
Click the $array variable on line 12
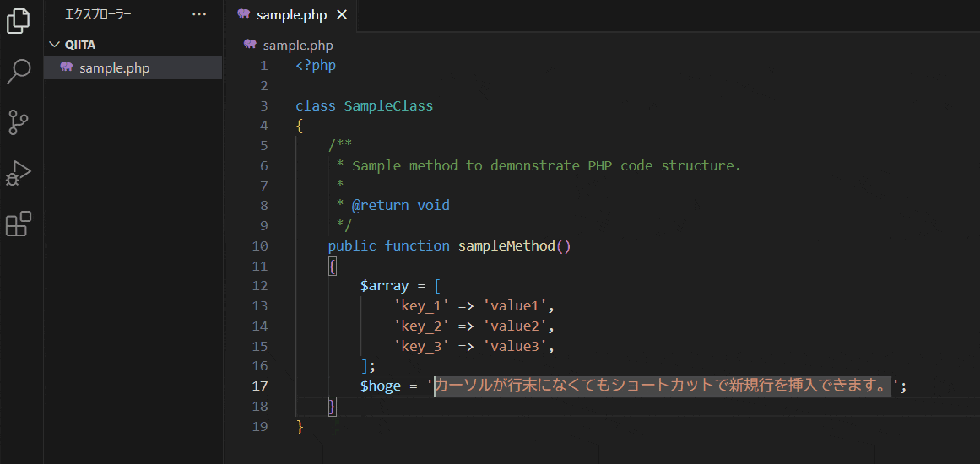[385, 285]
